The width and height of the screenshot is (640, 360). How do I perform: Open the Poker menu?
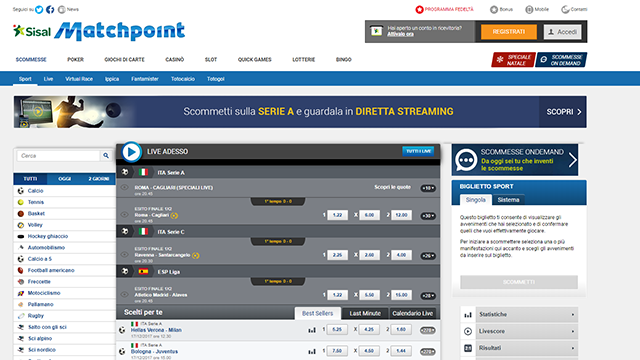coord(76,60)
